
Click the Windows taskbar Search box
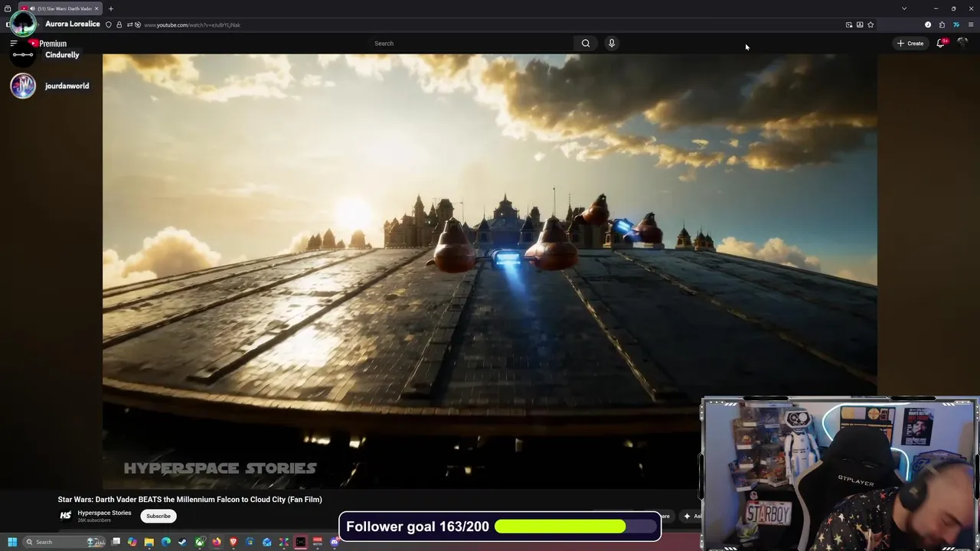64,542
